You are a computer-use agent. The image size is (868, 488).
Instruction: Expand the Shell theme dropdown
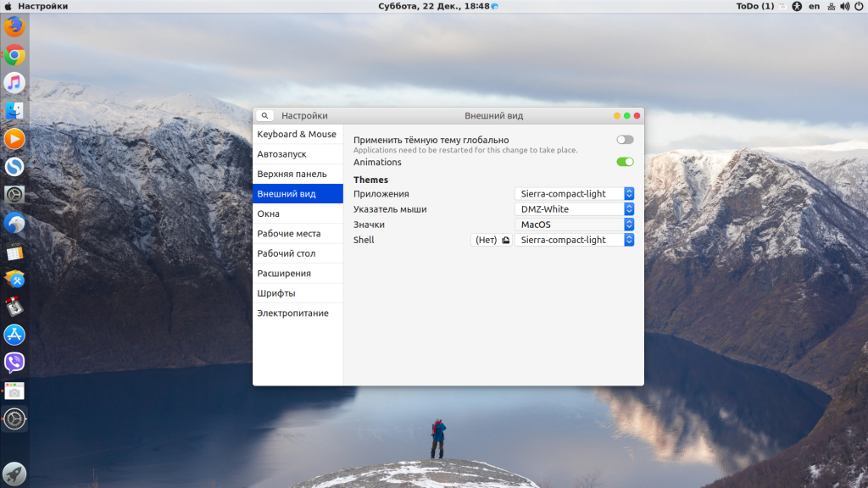tap(574, 240)
